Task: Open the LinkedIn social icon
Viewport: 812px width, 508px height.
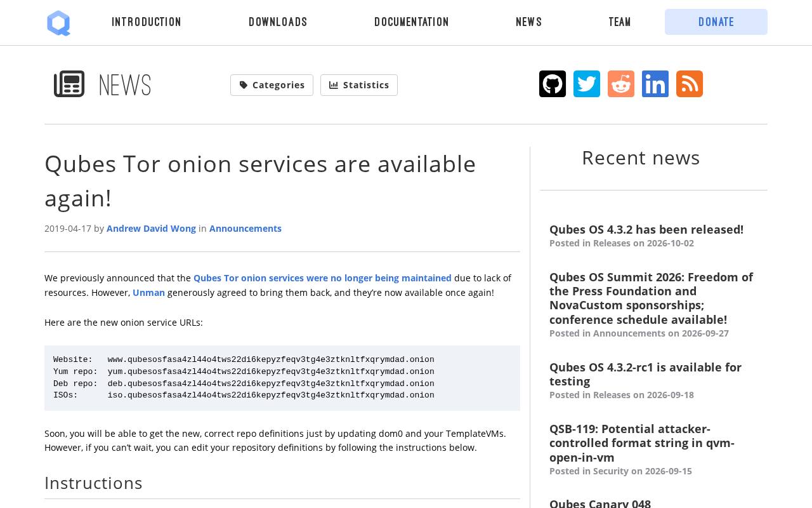Action: (655, 84)
